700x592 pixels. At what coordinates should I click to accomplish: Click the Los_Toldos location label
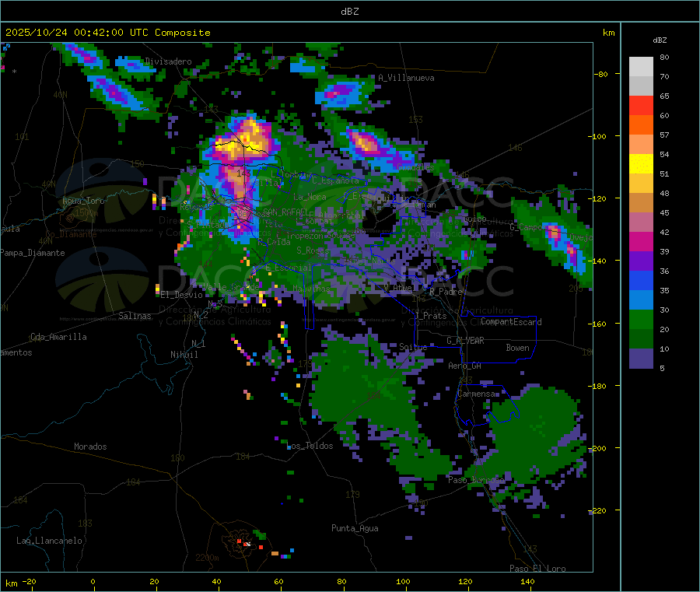click(x=310, y=446)
